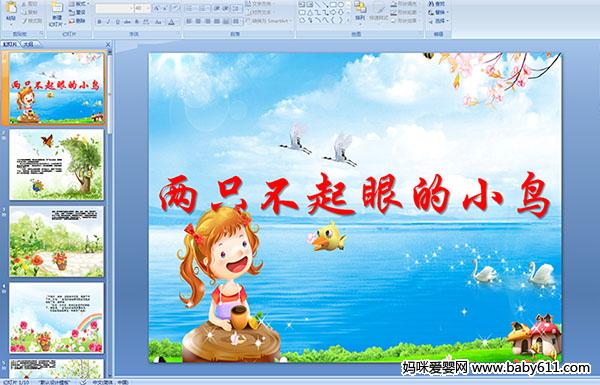This screenshot has width=600, height=385.
Task: Toggle Italic text formatting
Action: coord(108,22)
